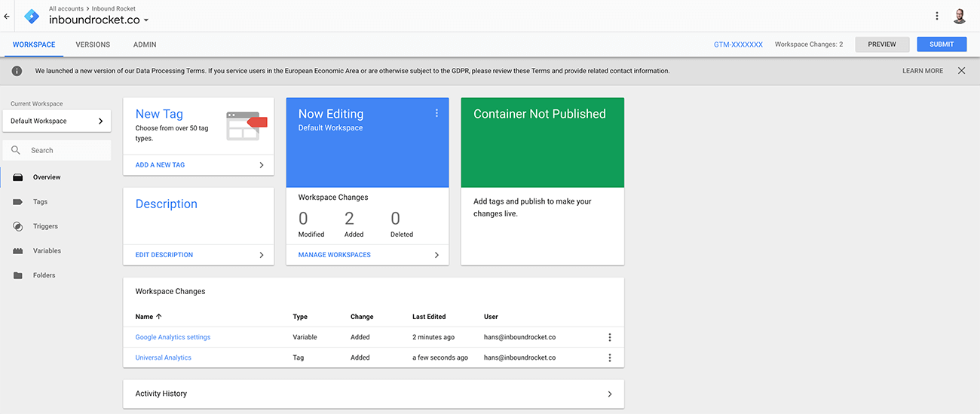
Task: Click the Google Tag Manager logo
Action: coord(32,16)
